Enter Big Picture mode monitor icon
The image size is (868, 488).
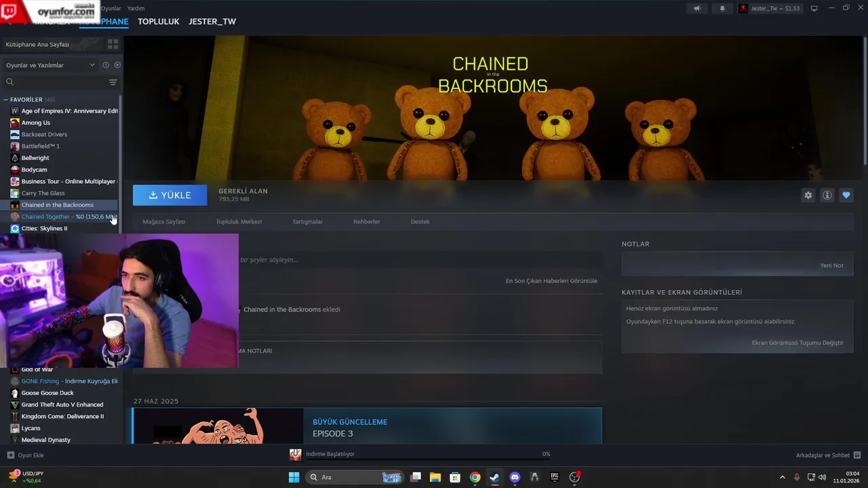pyautogui.click(x=814, y=8)
